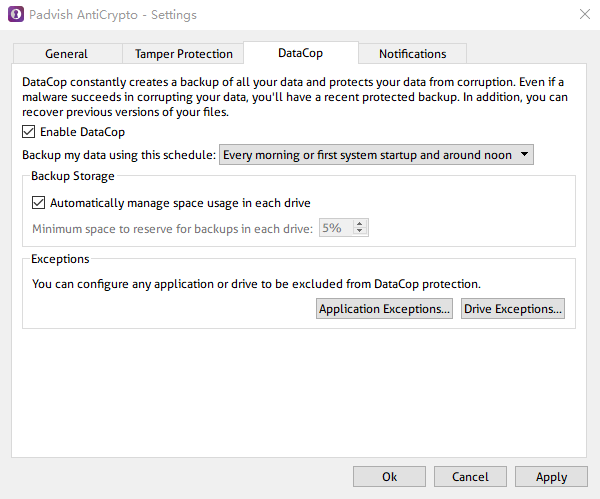Click 'Backup my data using this schedule:' label
The image size is (600, 499).
119,155
